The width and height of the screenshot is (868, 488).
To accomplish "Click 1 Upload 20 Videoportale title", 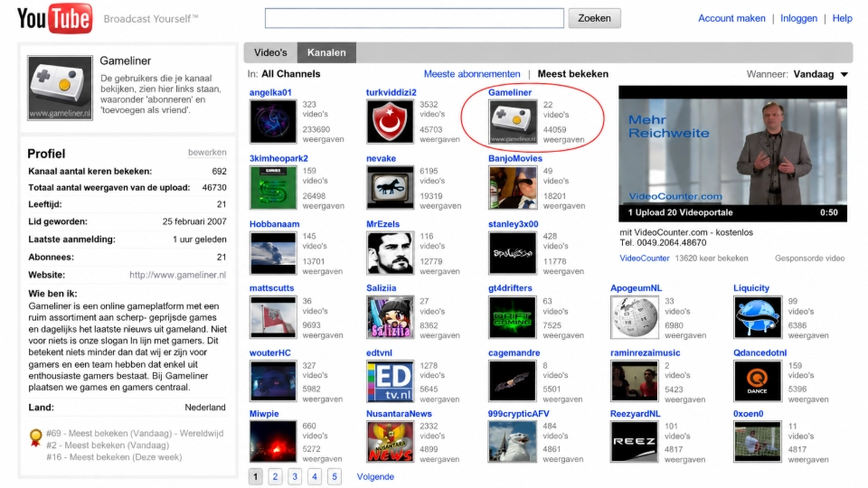I will [680, 212].
